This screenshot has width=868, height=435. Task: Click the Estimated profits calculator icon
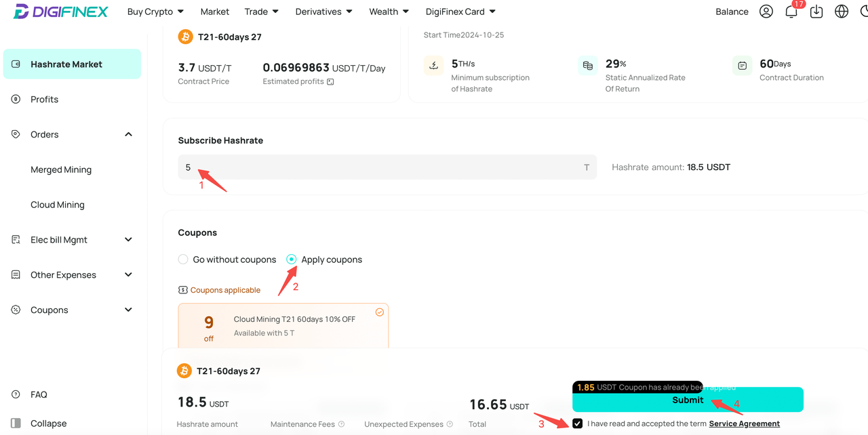(x=330, y=82)
